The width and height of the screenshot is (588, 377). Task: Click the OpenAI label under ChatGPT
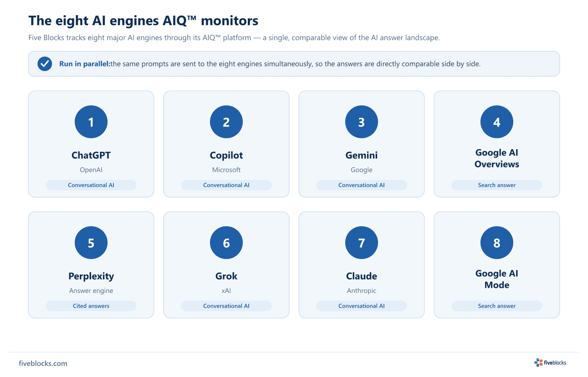tap(91, 170)
